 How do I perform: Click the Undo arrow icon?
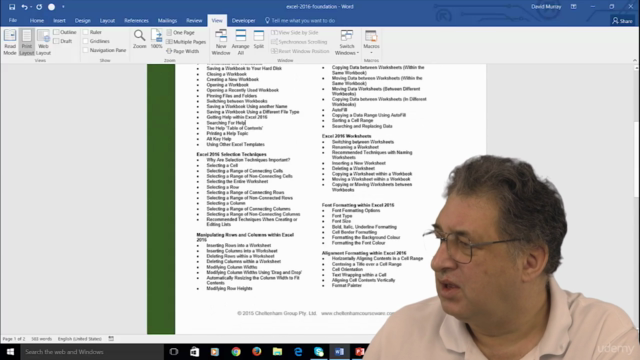pos(24,7)
